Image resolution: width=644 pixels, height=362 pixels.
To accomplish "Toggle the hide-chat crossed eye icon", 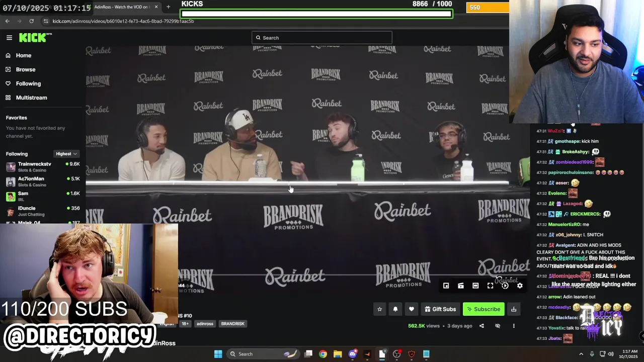I will coord(498,326).
